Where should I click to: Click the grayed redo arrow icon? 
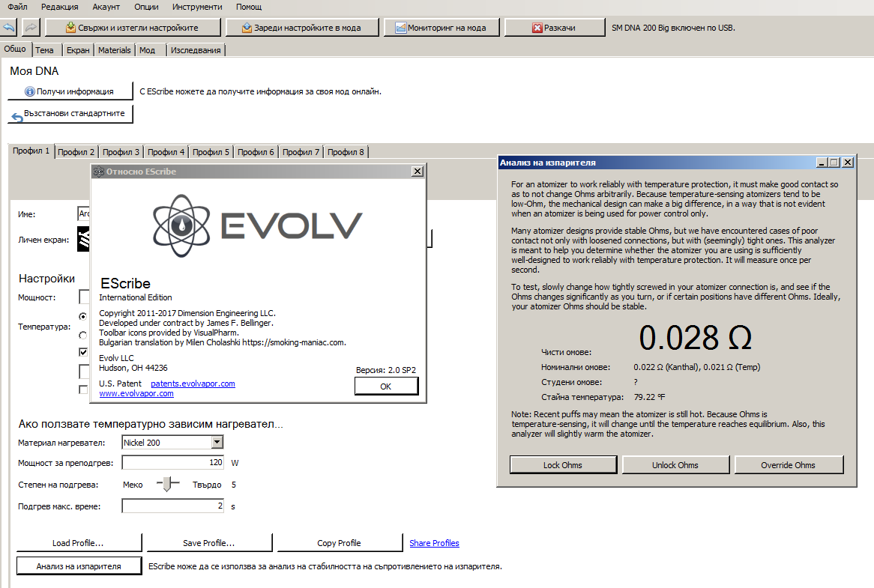[x=31, y=28]
